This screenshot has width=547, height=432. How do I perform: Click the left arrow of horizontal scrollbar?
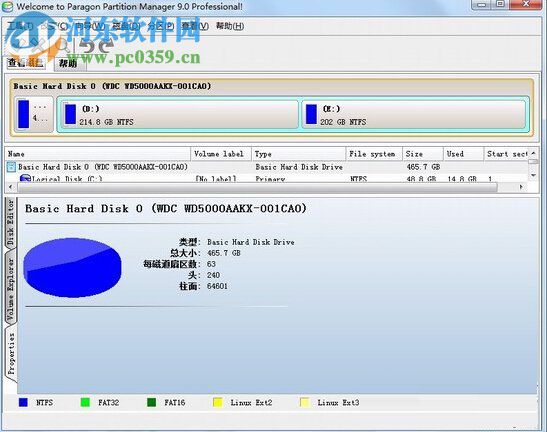10,187
